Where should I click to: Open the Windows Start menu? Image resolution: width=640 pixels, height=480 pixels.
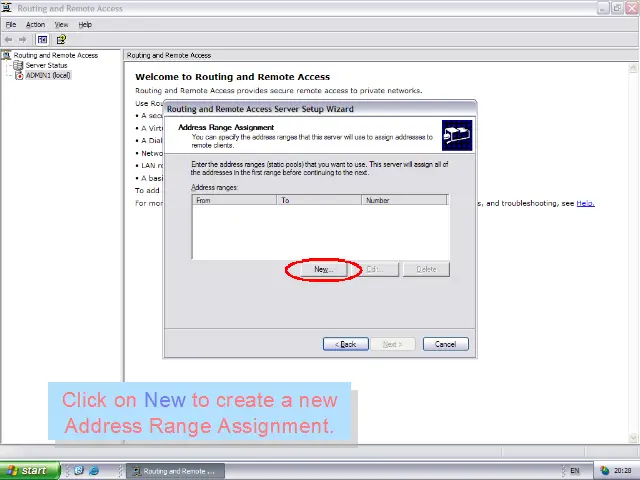click(30, 471)
